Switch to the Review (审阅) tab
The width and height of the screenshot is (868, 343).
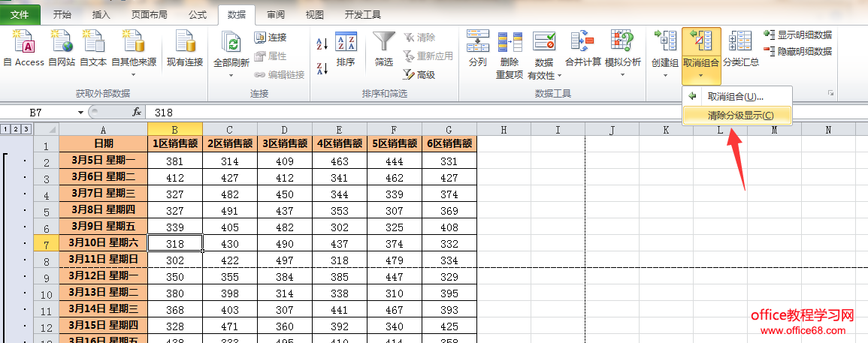tap(277, 15)
